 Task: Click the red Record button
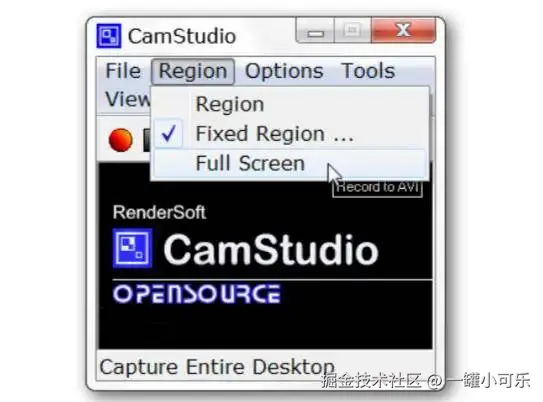121,140
